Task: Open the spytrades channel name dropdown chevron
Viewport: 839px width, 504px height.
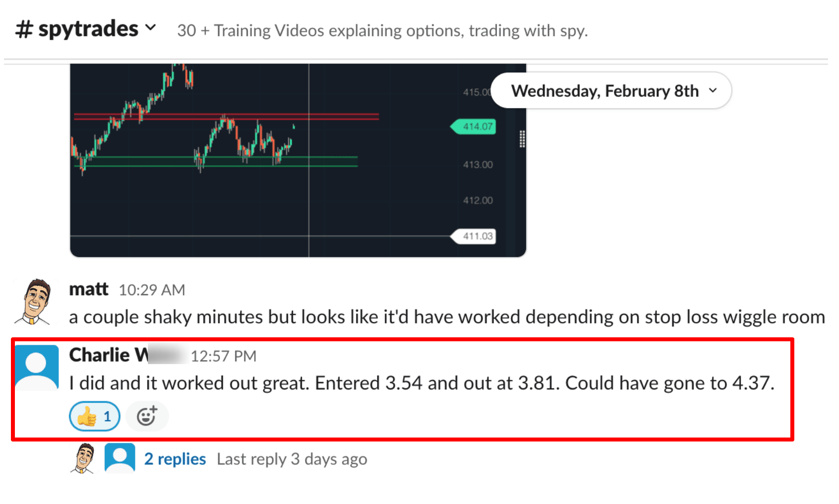Action: pyautogui.click(x=150, y=28)
